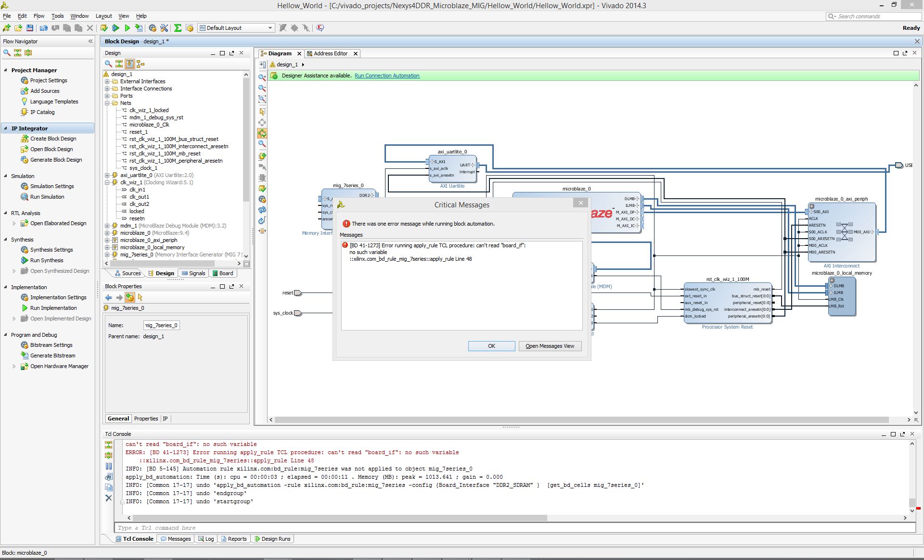Screen dimensions: 924x560
Task: Collapse the Flow Navigator panel with chevrons
Action: [x=90, y=41]
